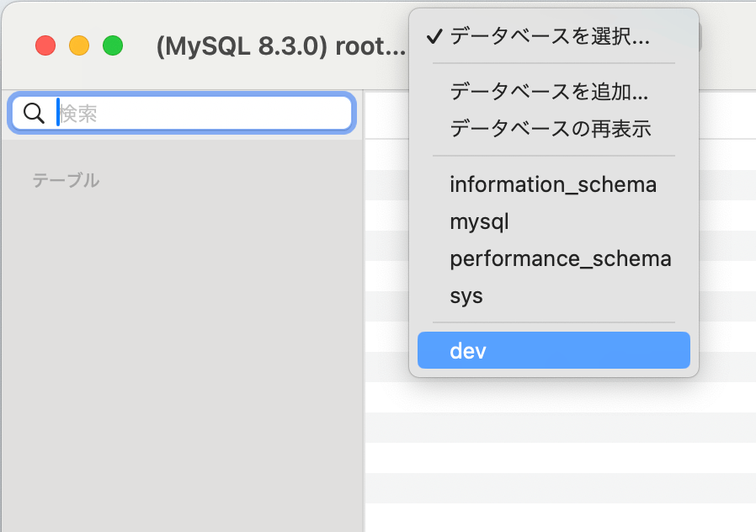
Task: Click the テーブル sidebar header
Action: [x=66, y=180]
